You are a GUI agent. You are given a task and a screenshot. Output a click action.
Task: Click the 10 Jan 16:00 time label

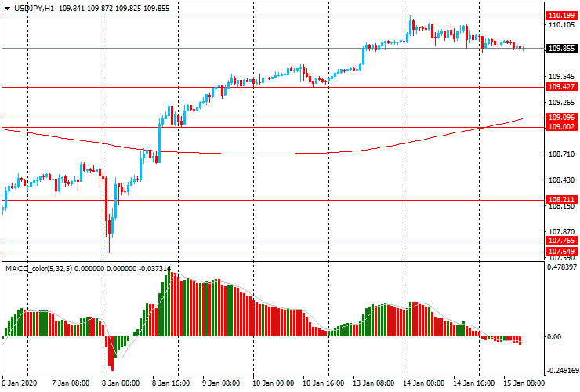(x=323, y=383)
